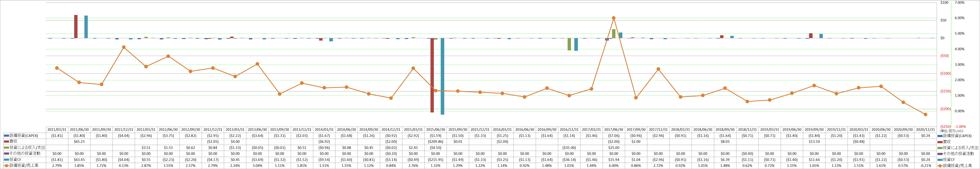Select the $11.66 投資CF cell
The width and height of the screenshot is (980, 169).
coord(814,160)
